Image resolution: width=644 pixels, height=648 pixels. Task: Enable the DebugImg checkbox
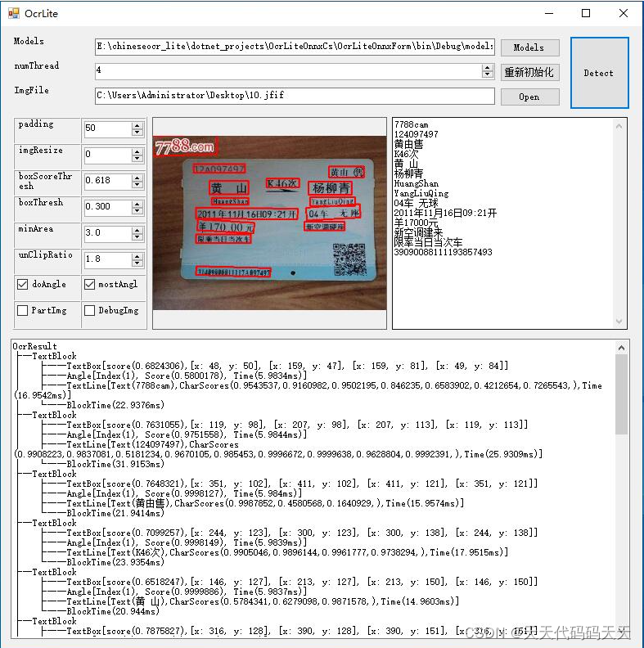click(x=89, y=310)
